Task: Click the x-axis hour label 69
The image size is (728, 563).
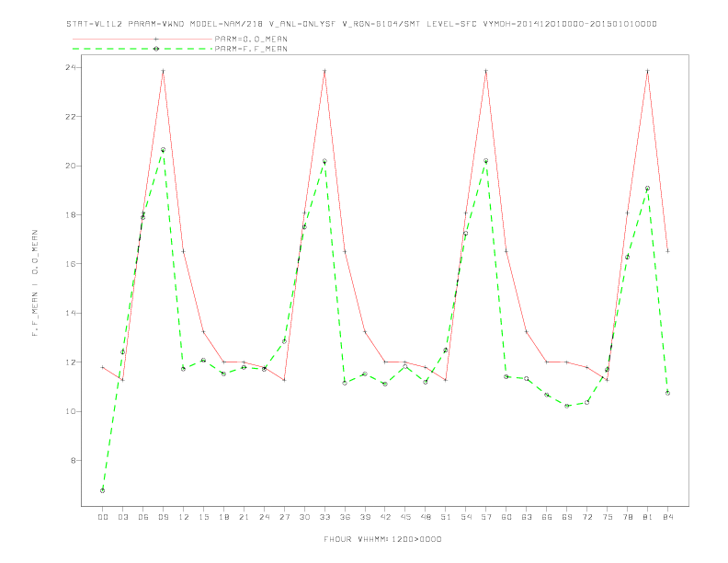Action: (x=567, y=517)
